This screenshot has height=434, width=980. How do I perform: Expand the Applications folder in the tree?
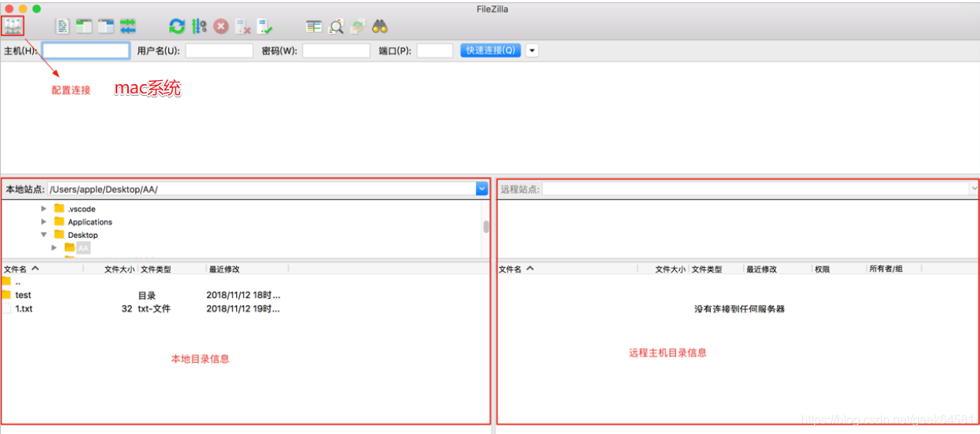click(x=44, y=222)
